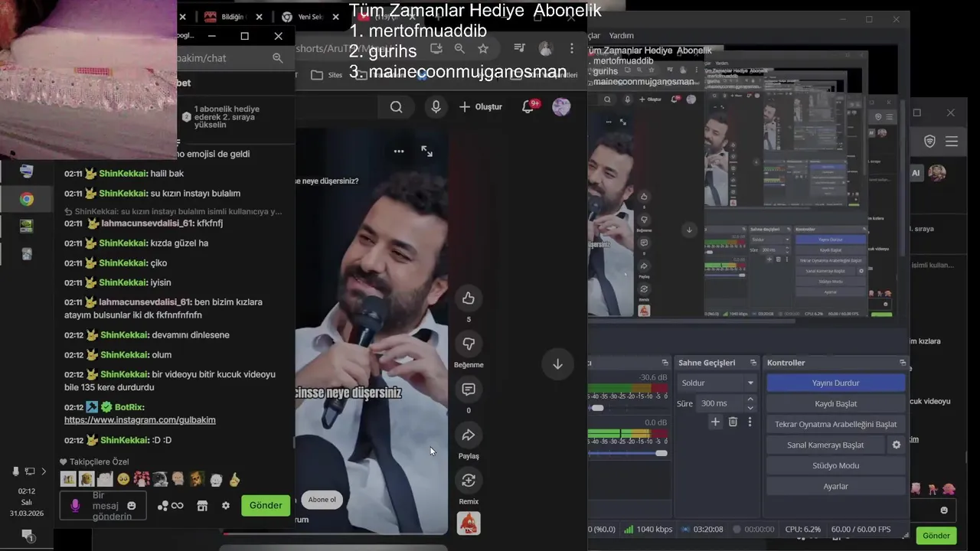Send the chat message with Gönder in Kick chat
980x551 pixels.
(x=266, y=506)
